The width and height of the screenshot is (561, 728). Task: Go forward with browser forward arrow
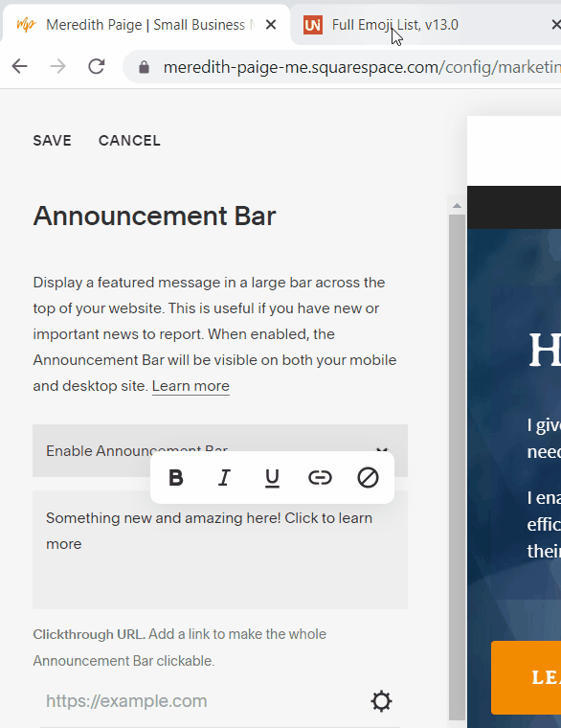pos(58,66)
